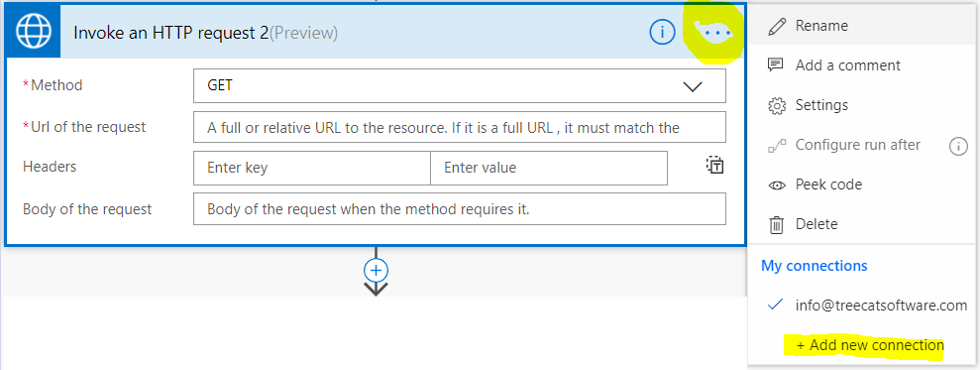This screenshot has width=980, height=370.
Task: Open info icon on HTTP request header
Action: [x=663, y=32]
